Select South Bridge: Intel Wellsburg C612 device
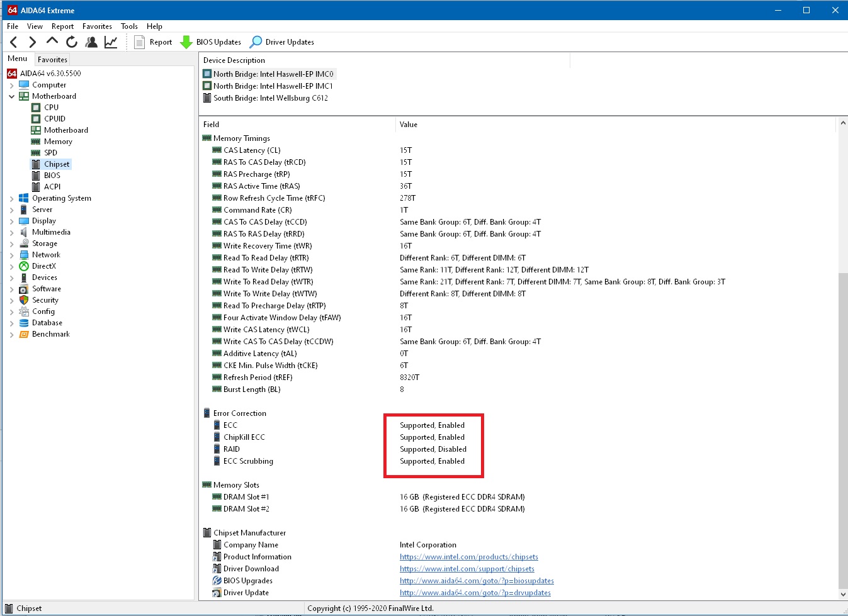Screen dimensions: 848x616 266,98
